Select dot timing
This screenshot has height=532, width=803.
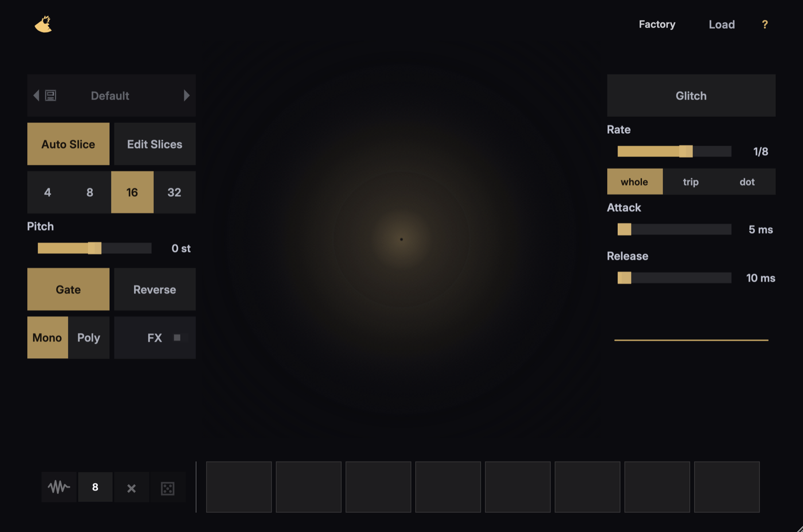coord(747,181)
